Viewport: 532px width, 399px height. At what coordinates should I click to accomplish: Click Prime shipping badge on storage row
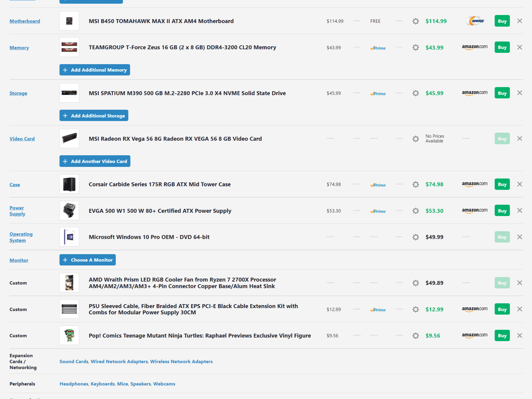click(x=378, y=94)
